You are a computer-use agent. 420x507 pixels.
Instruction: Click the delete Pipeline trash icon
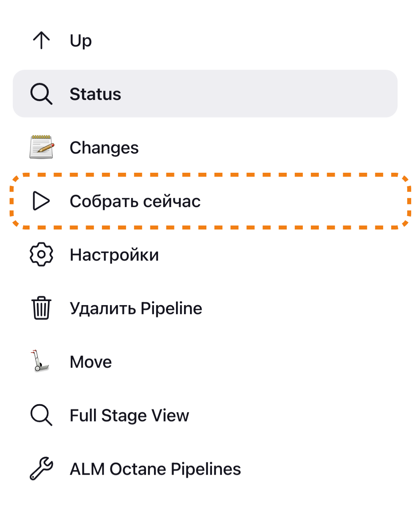(41, 308)
